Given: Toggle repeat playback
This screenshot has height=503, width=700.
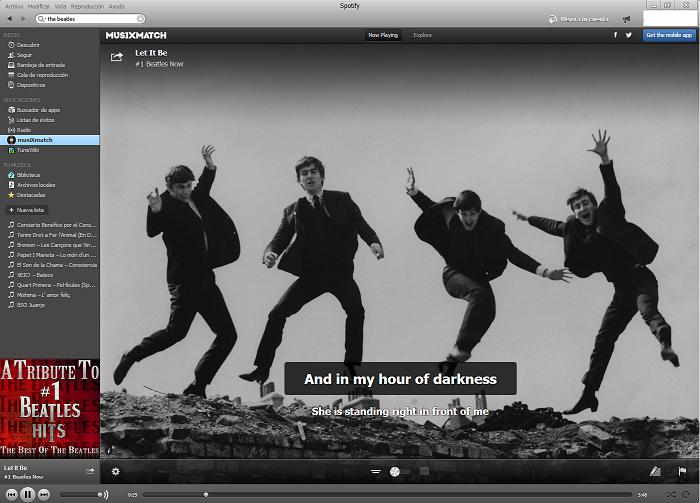Looking at the screenshot, I should [x=687, y=494].
